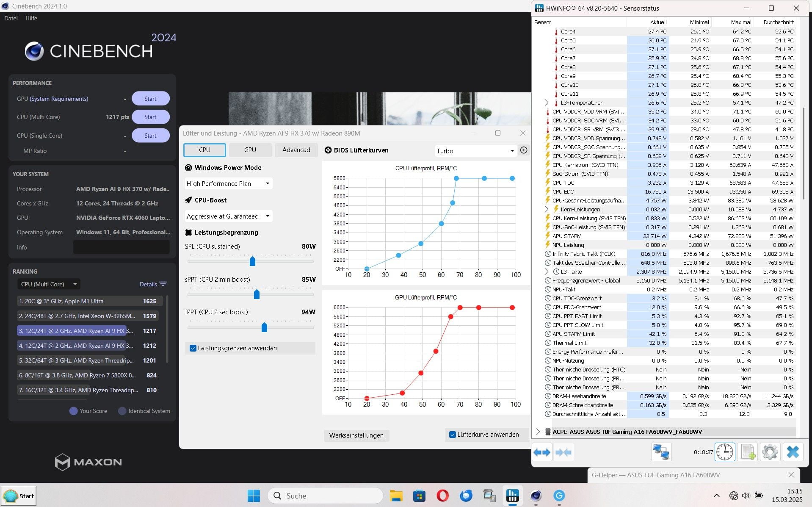Screen dimensions: 812x507
Task: Switch to the GPU tab
Action: coord(250,150)
